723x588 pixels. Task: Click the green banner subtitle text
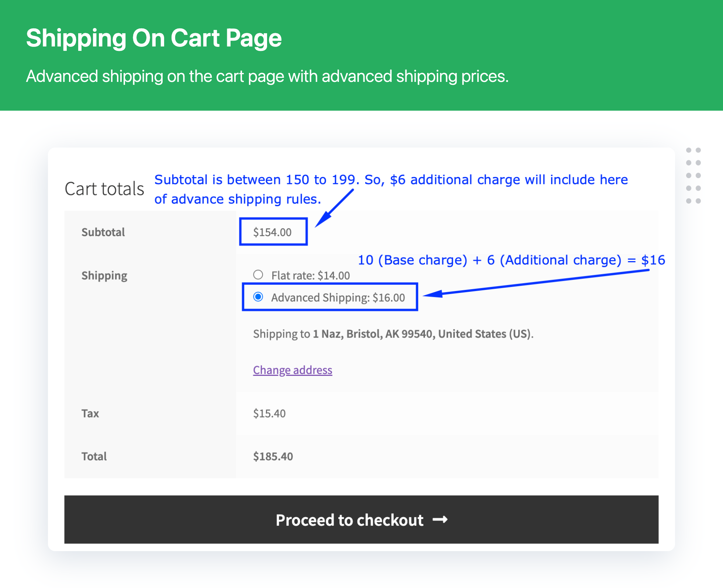pyautogui.click(x=267, y=77)
